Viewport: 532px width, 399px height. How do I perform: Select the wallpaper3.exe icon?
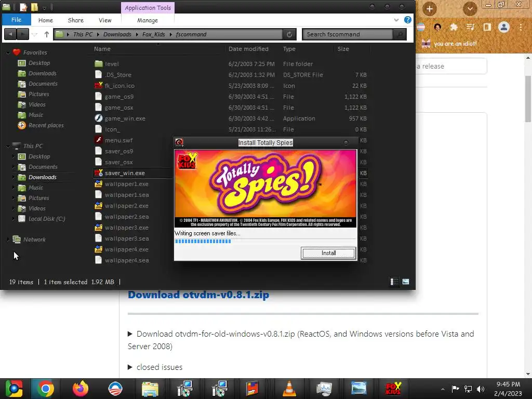point(98,228)
